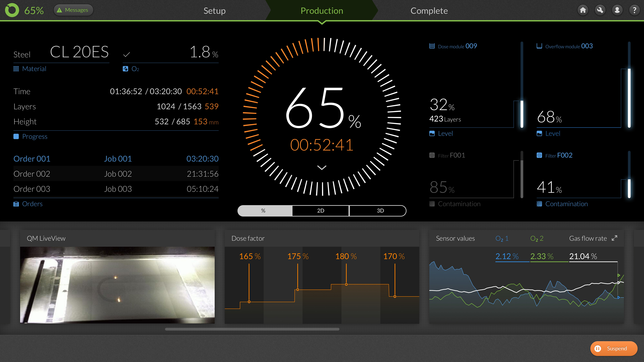
Task: Open the wrench settings icon
Action: [x=600, y=10]
